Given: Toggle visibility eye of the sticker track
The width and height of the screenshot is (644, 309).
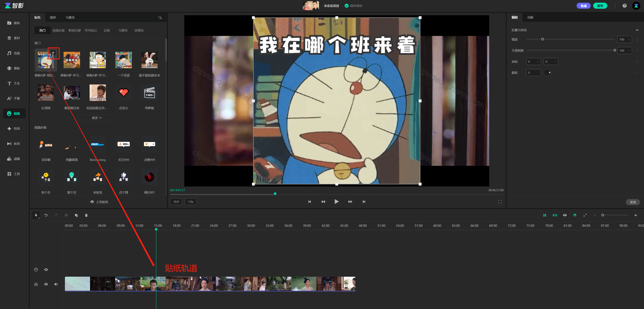Looking at the screenshot, I should tap(46, 270).
